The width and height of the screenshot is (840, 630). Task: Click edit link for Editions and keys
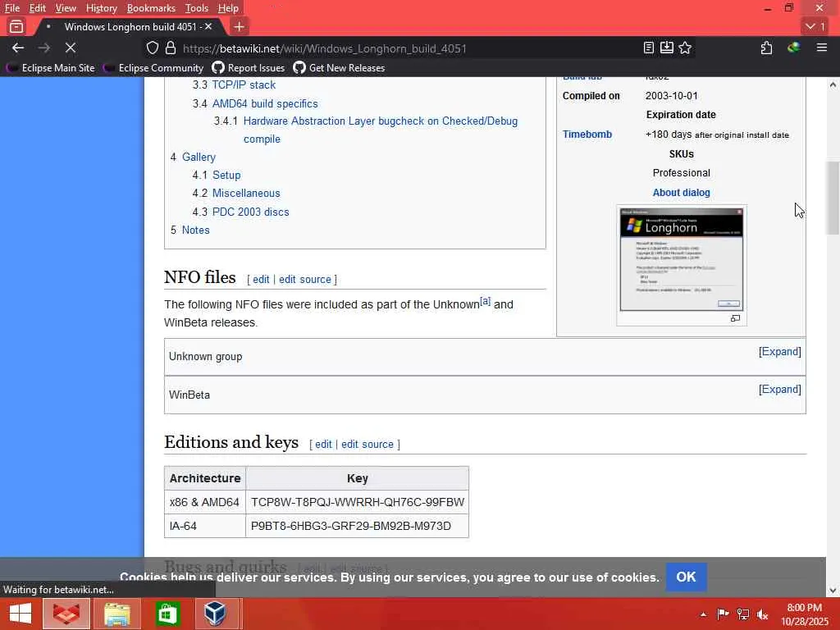323,444
